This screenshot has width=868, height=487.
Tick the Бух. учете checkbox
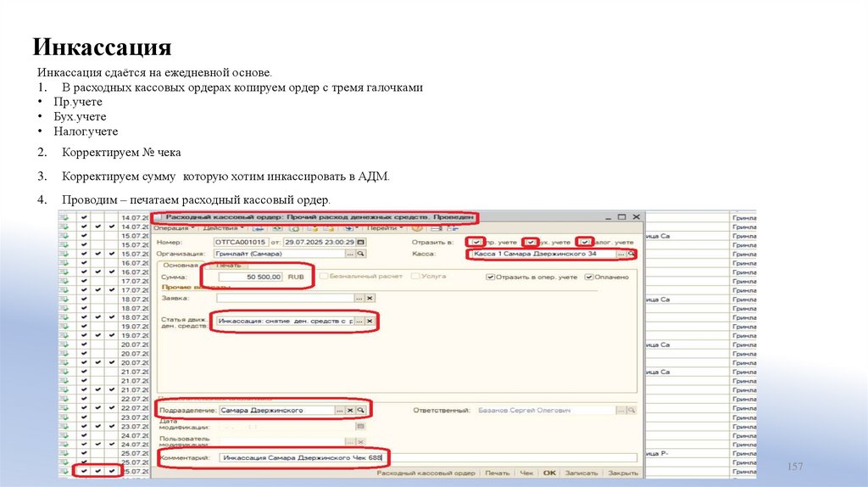click(x=531, y=242)
